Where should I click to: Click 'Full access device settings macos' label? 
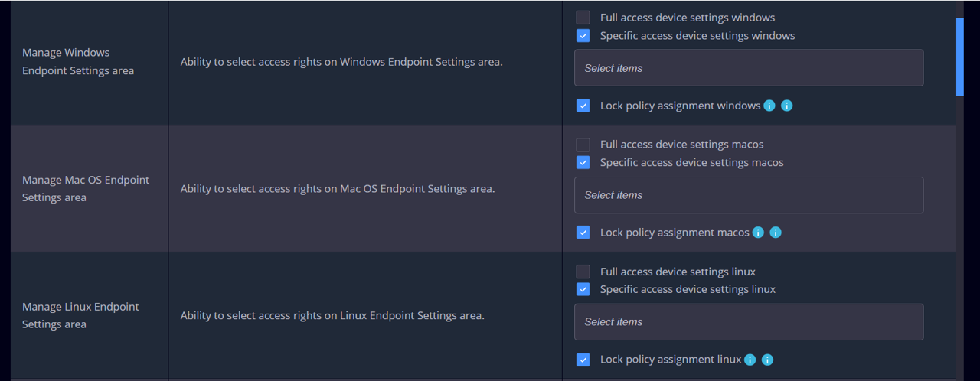coord(682,145)
